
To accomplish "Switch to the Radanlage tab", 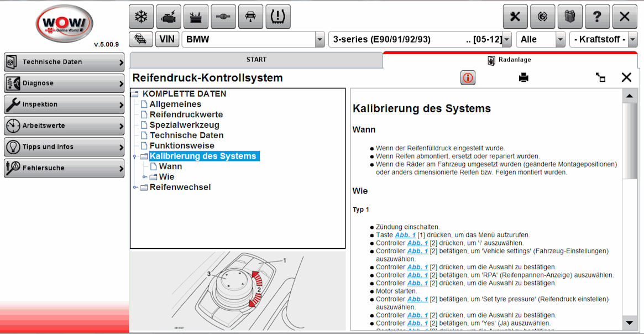I will [510, 60].
